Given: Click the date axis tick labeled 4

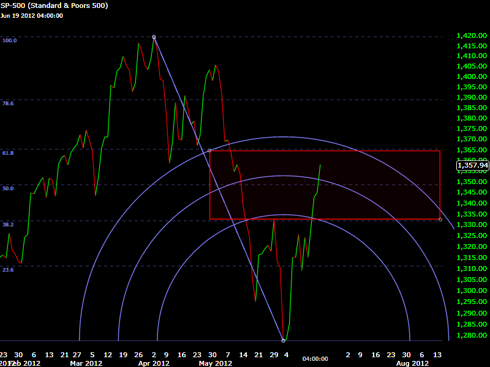Looking at the screenshot, I should (286, 355).
